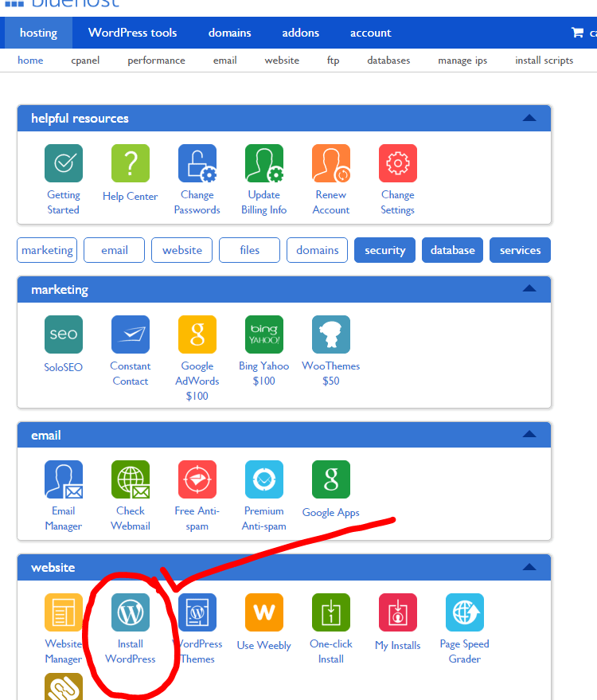597x700 pixels.
Task: Open the cpanel submenu item
Action: (x=85, y=61)
